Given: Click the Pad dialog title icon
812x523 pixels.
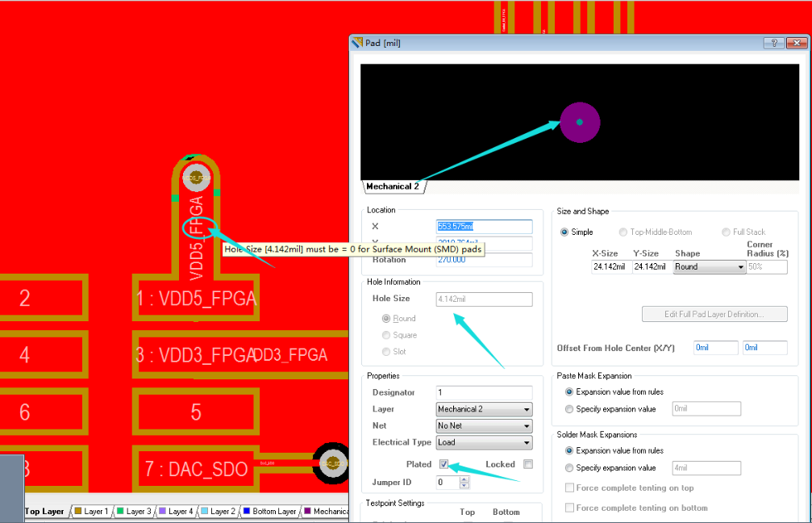Looking at the screenshot, I should coord(357,43).
